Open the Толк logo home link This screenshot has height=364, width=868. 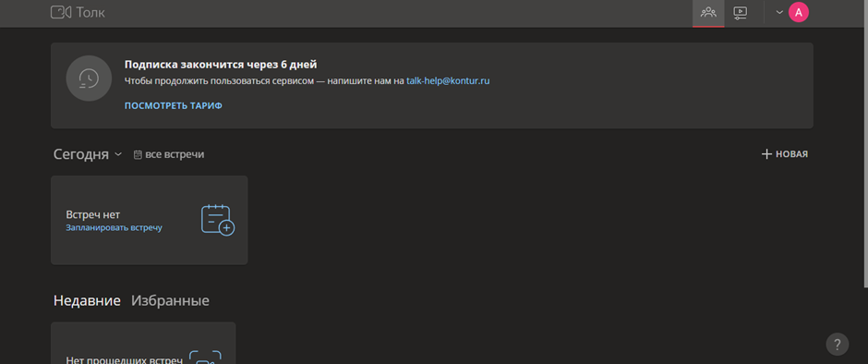(x=78, y=12)
